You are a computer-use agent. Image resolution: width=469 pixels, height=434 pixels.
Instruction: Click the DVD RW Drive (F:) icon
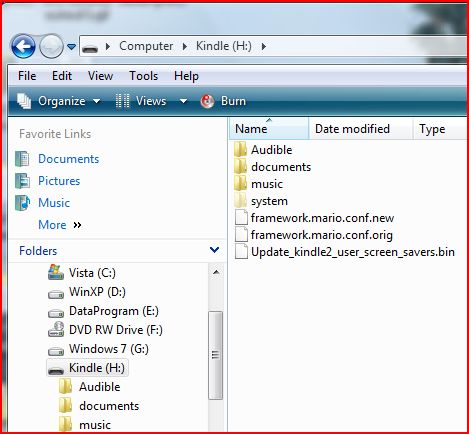[x=56, y=329]
